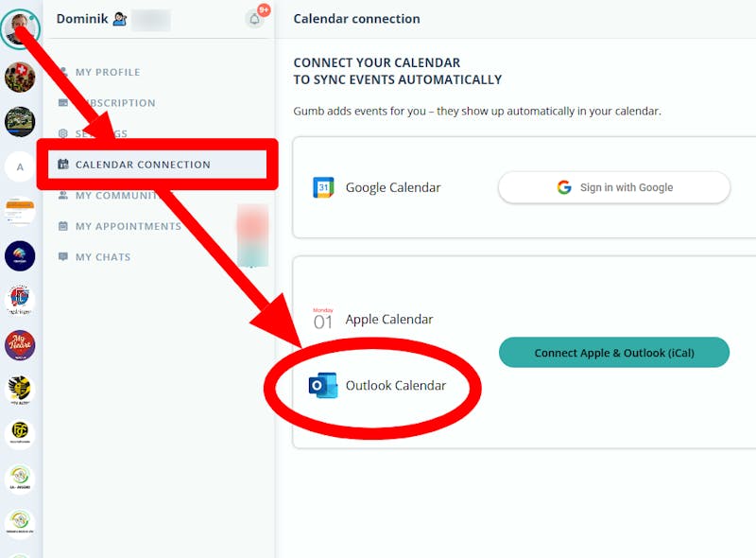756x558 pixels.
Task: Click Dominik's profile avatar photo
Action: coord(20,29)
